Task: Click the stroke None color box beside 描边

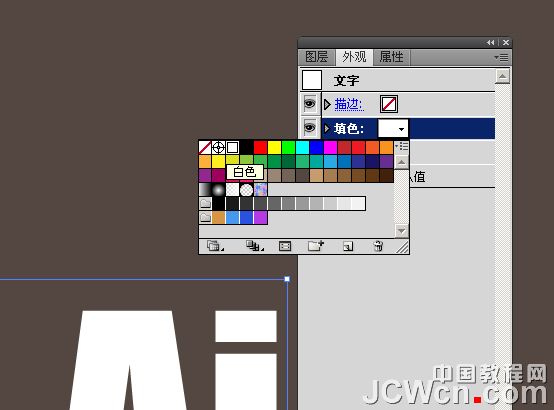Action: (389, 104)
